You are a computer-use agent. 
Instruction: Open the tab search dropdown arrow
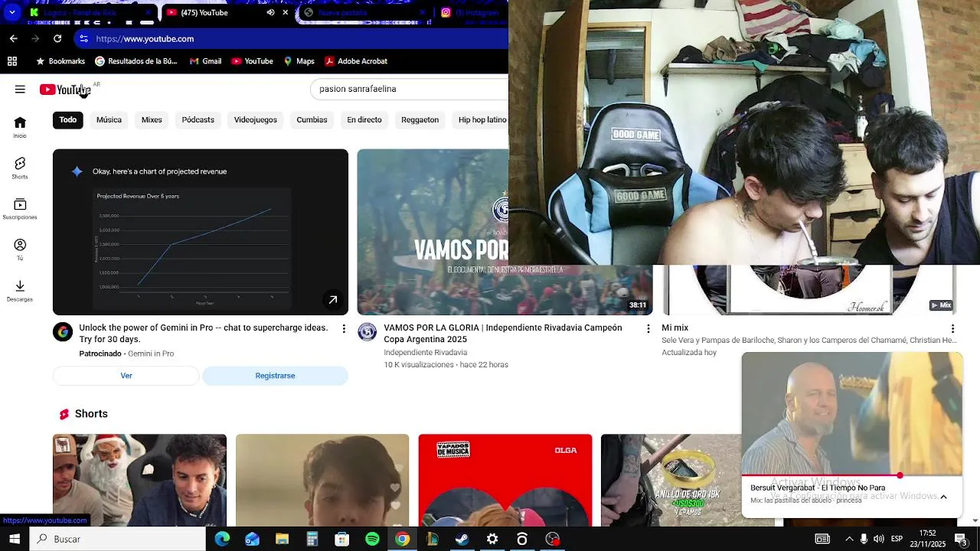12,12
